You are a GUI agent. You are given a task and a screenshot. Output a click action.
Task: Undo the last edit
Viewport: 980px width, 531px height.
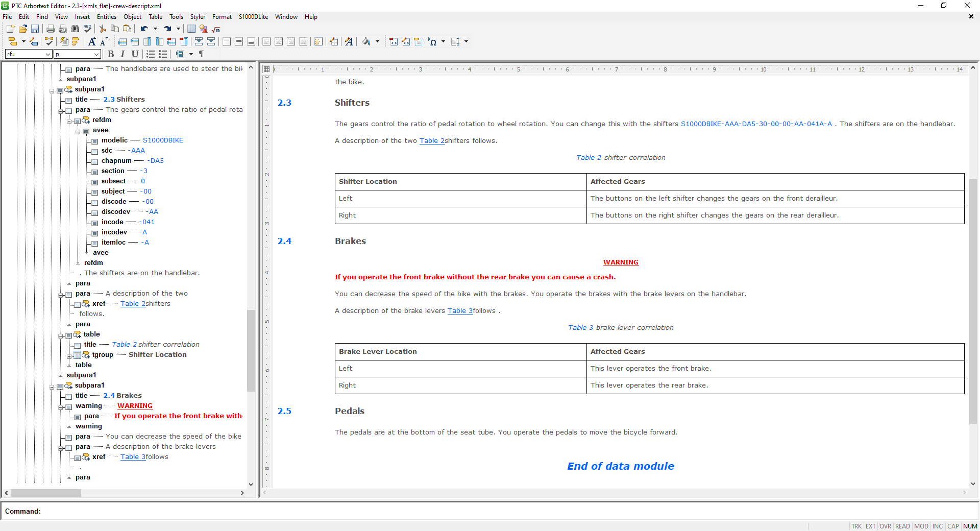[144, 29]
